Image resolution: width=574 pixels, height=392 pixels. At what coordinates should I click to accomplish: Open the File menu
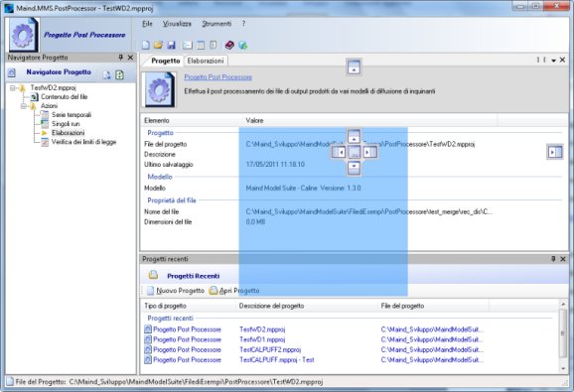tap(147, 24)
